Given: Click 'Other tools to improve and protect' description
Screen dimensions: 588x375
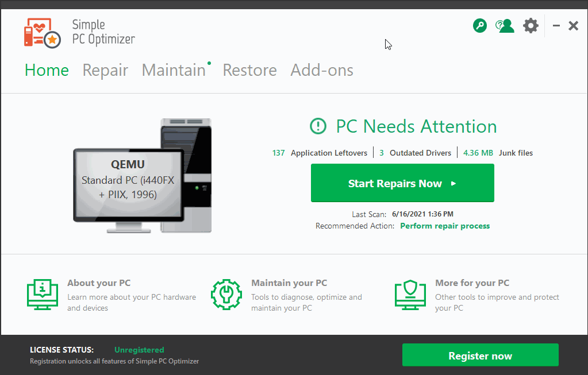Looking at the screenshot, I should (497, 302).
